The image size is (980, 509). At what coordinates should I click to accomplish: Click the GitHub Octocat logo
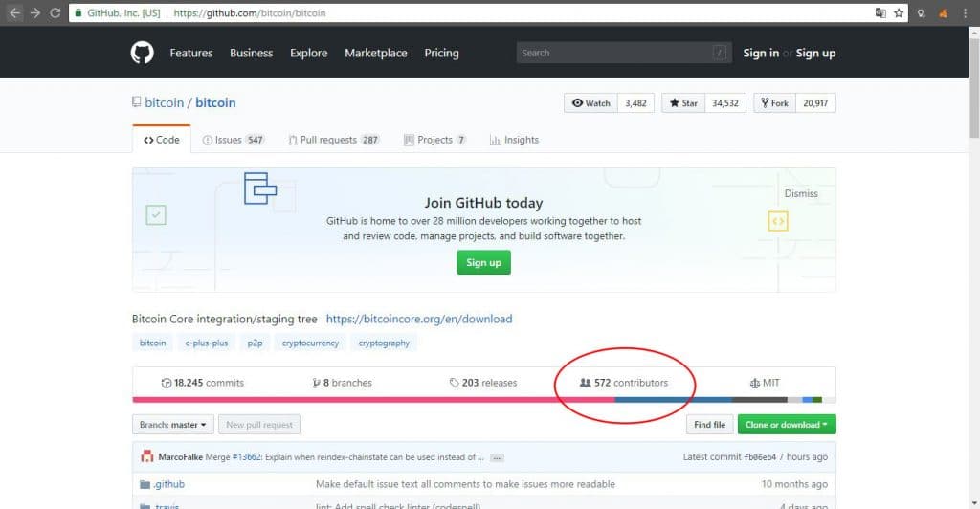pyautogui.click(x=142, y=53)
